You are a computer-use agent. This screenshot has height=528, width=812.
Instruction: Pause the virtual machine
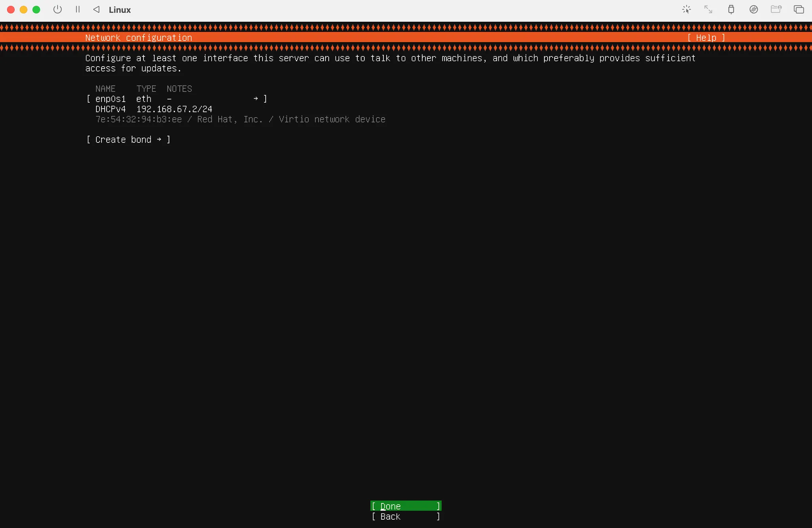tap(78, 10)
